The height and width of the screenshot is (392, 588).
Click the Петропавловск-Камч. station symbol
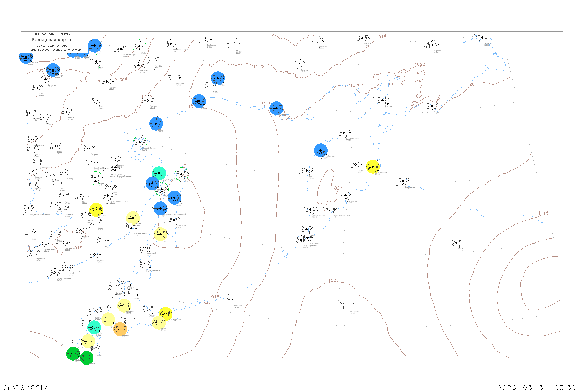pyautogui.click(x=330, y=210)
